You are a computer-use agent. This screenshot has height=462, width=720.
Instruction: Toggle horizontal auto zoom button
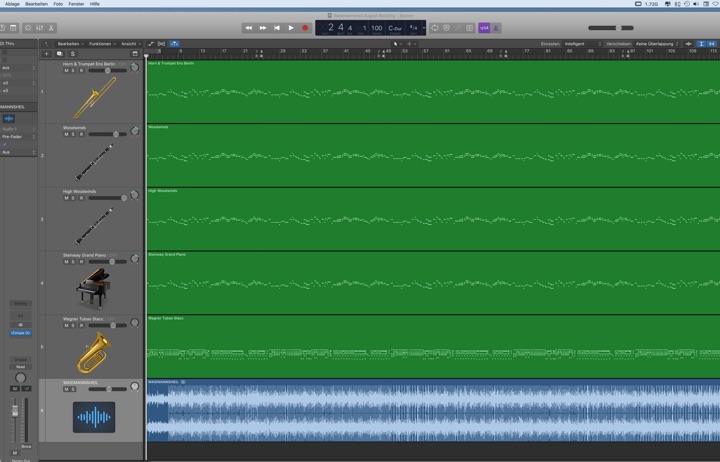coord(712,44)
